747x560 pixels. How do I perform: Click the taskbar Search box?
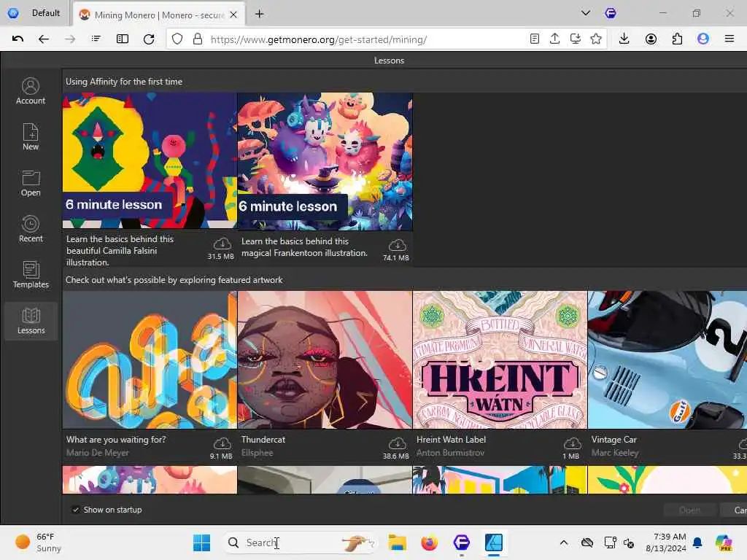point(300,542)
